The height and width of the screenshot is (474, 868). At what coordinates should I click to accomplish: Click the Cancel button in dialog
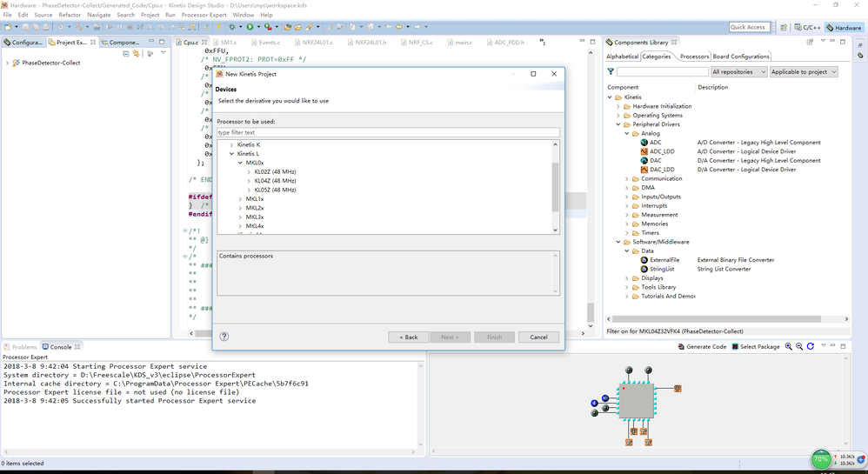(538, 337)
